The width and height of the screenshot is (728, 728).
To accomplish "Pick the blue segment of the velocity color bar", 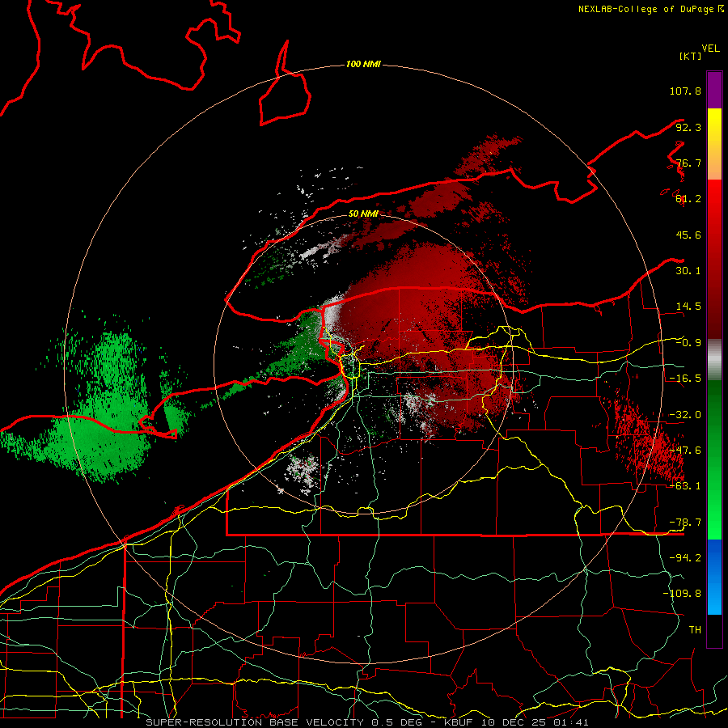I will point(714,577).
